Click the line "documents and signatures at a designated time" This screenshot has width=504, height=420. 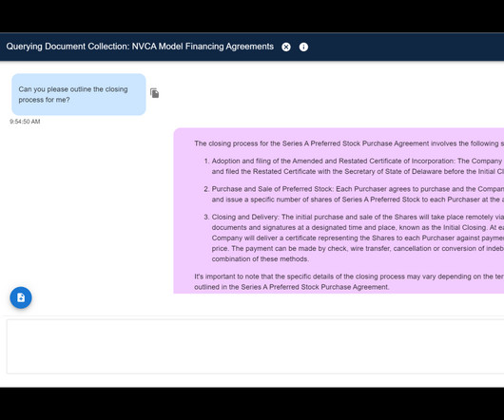tap(358, 227)
